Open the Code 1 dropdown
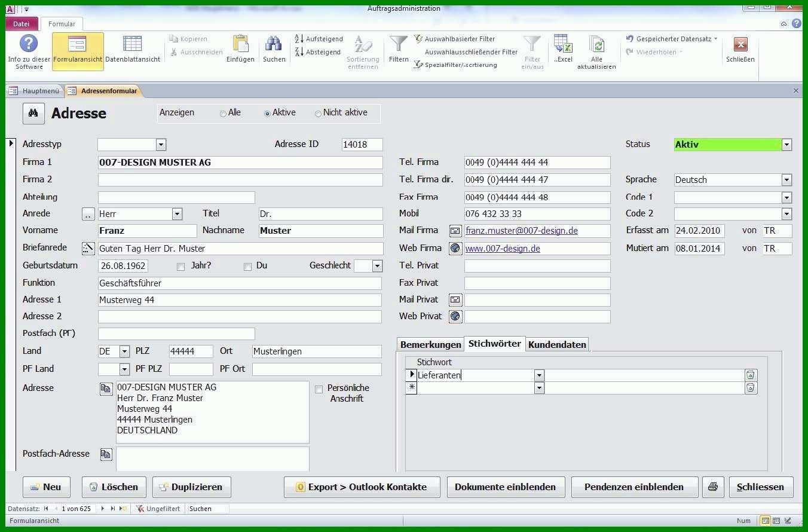Viewport: 808px width, 532px height. (x=786, y=197)
